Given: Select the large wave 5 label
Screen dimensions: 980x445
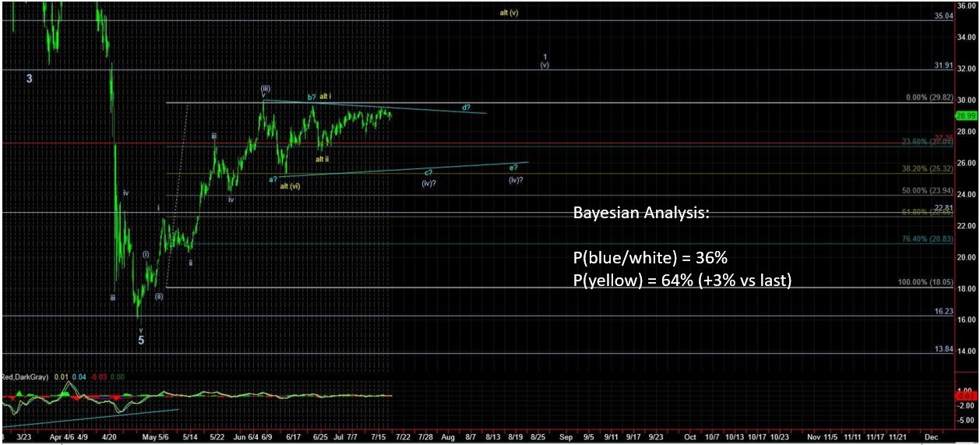Looking at the screenshot, I should point(141,341).
